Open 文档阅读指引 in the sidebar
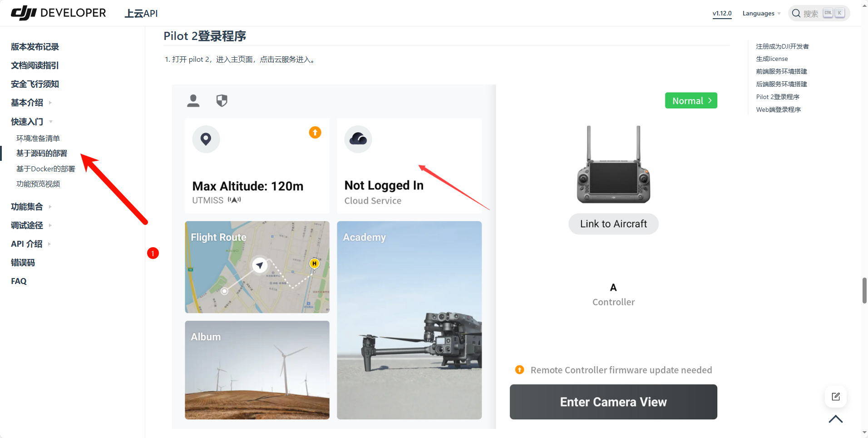 coord(35,65)
